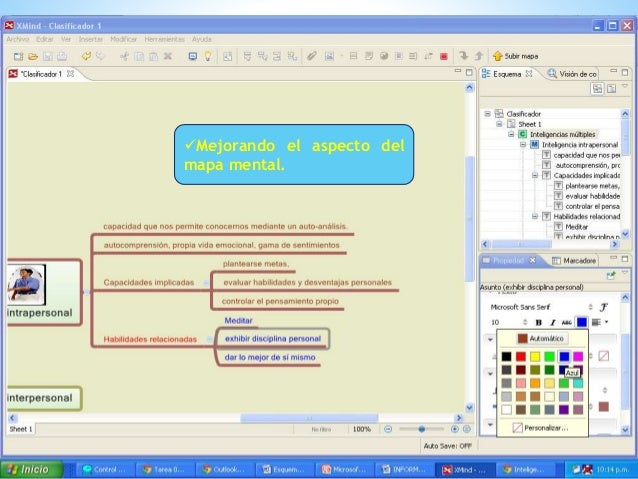Click the zoom slider handle
638x479 pixels.
422,429
